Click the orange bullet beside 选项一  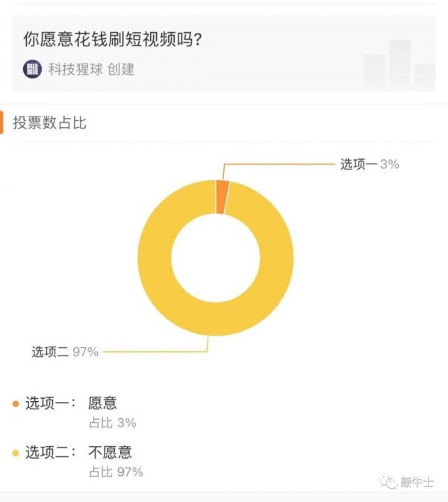[16, 404]
